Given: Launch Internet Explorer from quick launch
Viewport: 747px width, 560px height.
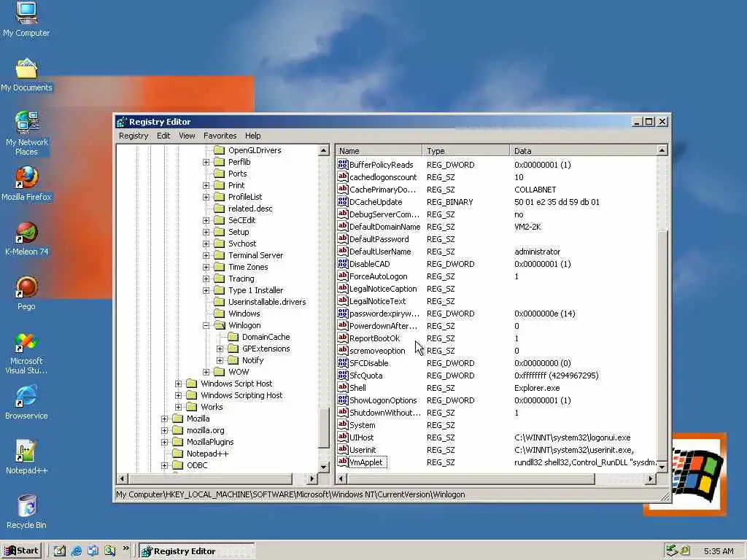Looking at the screenshot, I should (76, 551).
